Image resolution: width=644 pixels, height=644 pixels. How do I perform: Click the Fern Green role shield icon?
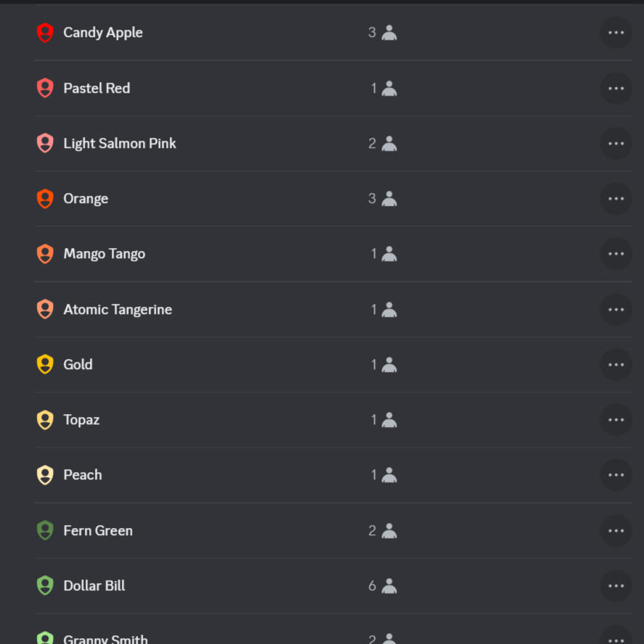45,530
